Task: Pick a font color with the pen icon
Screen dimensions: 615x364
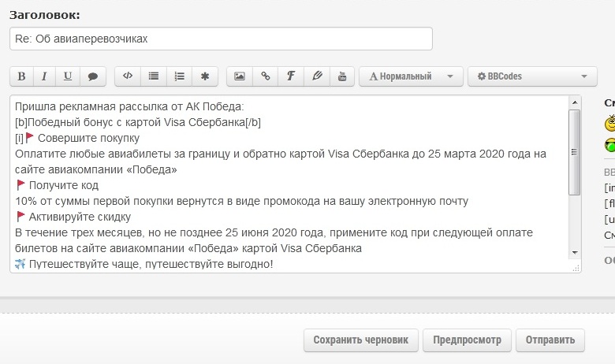Action: click(x=317, y=76)
